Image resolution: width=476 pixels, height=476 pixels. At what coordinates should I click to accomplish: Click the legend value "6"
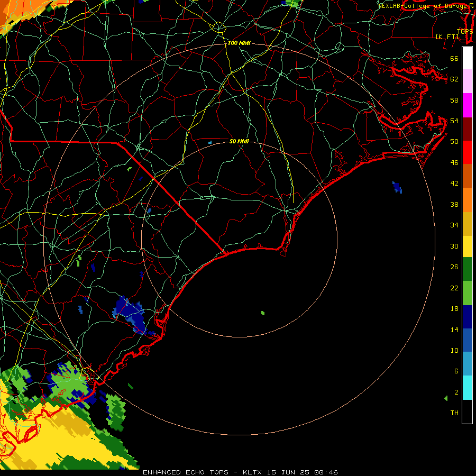[x=456, y=371]
